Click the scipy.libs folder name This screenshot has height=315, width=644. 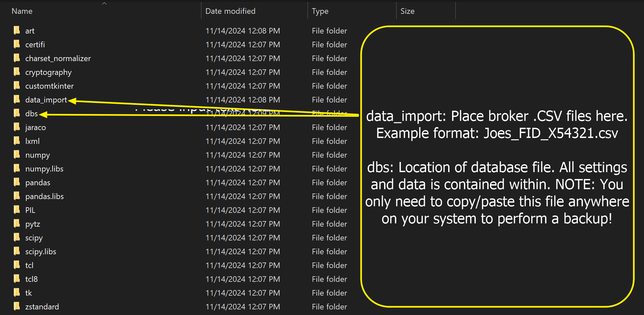tap(41, 252)
